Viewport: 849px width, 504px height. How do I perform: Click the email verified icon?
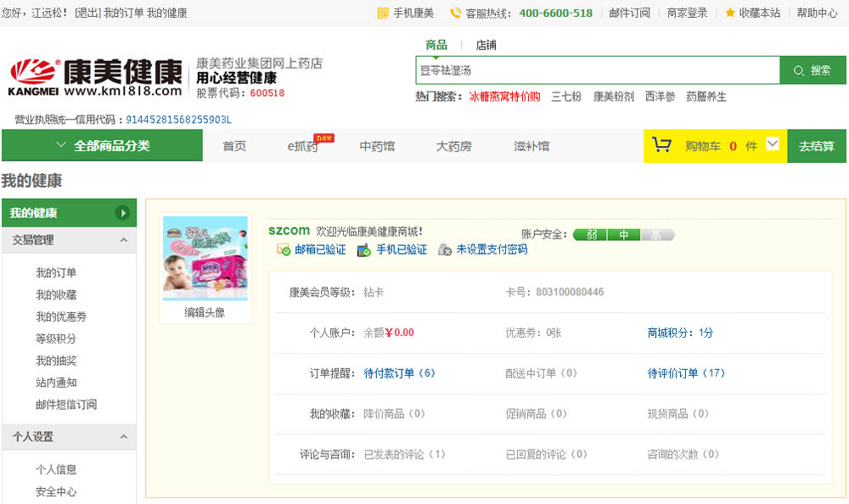[284, 249]
